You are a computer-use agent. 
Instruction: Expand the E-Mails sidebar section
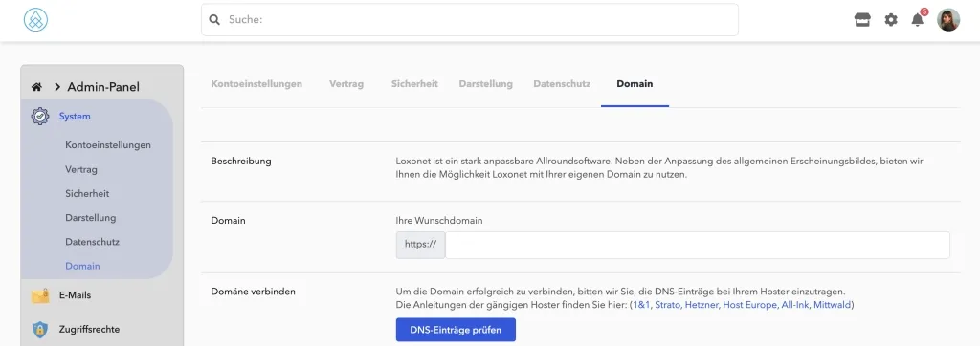tap(75, 295)
